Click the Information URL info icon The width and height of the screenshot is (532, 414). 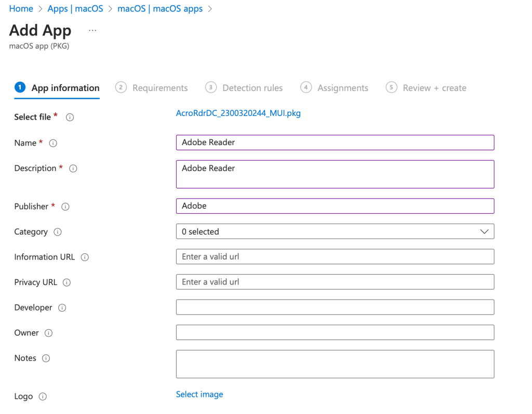[x=85, y=257]
